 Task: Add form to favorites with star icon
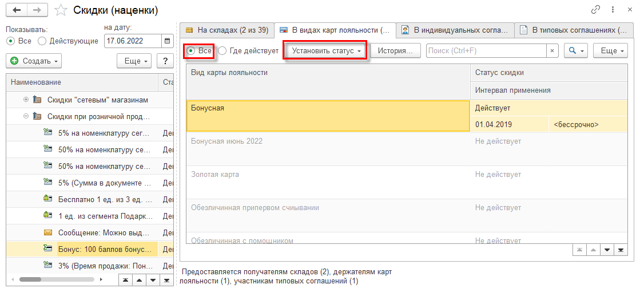[59, 10]
